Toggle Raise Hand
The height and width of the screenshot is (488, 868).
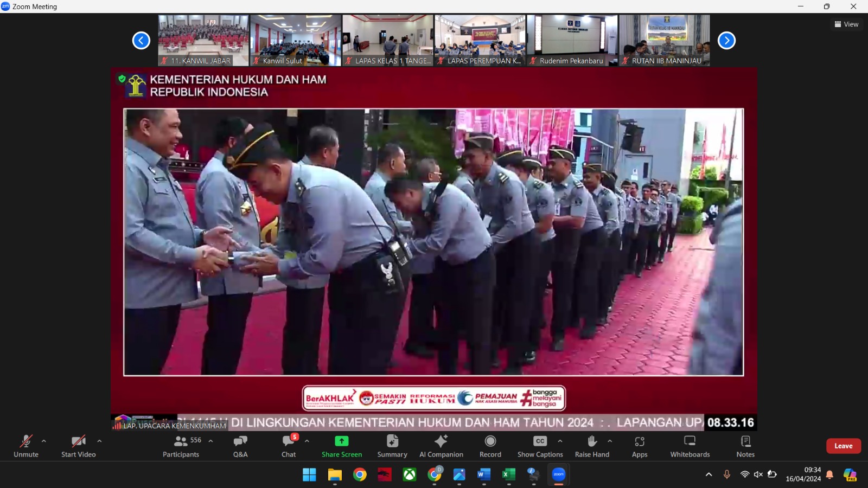592,446
